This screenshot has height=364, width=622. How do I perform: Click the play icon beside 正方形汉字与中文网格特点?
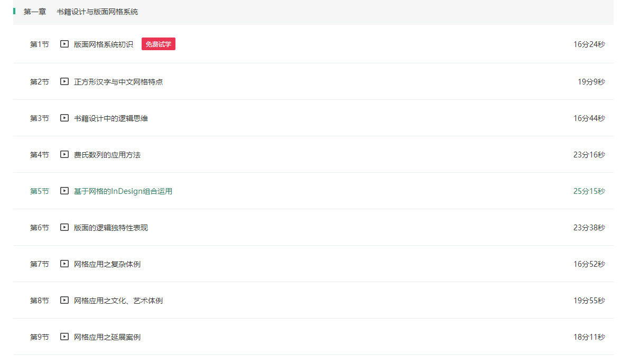pyautogui.click(x=64, y=82)
